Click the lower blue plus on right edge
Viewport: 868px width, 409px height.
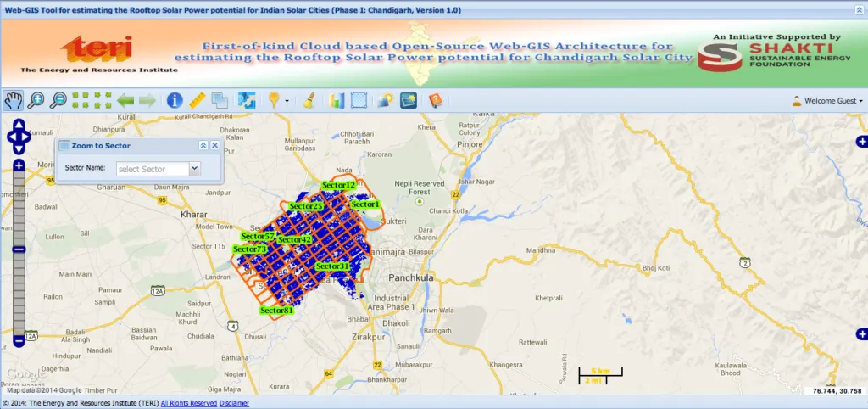[x=861, y=334]
